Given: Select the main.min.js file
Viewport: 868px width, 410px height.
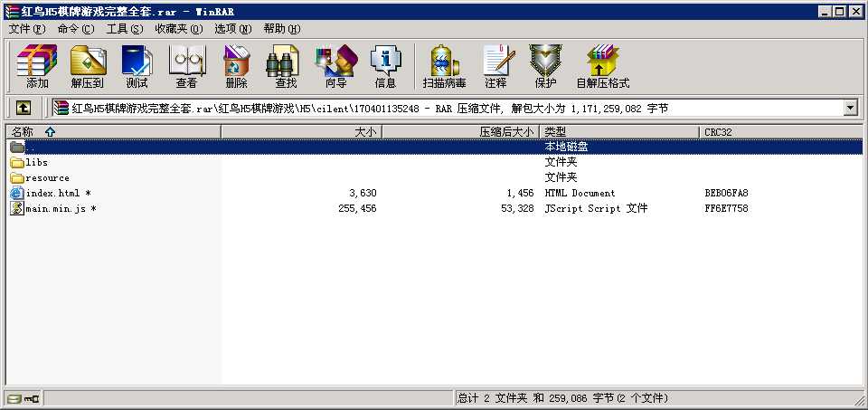Looking at the screenshot, I should 56,208.
